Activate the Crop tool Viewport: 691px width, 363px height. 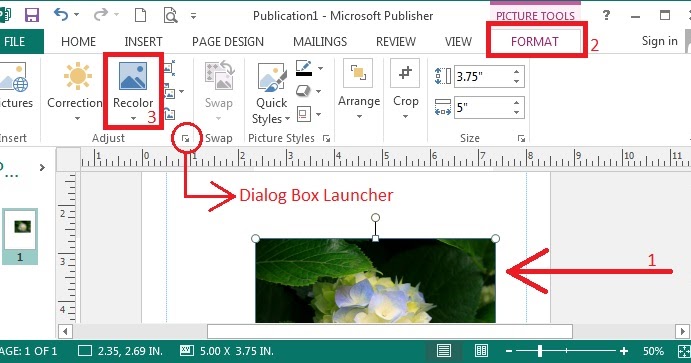click(405, 90)
